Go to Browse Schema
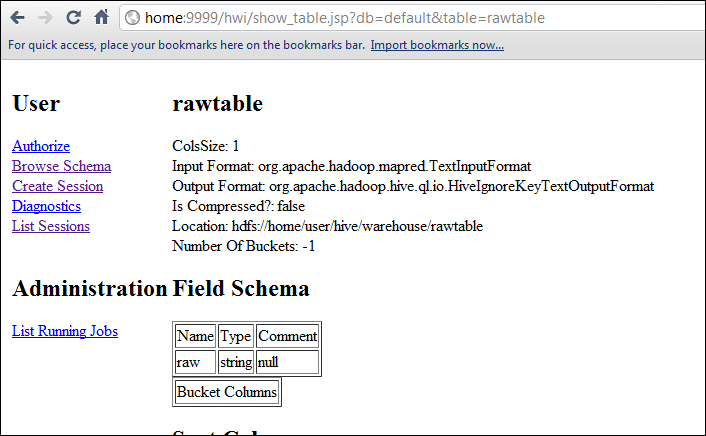Screen dimensions: 706x436 61,166
